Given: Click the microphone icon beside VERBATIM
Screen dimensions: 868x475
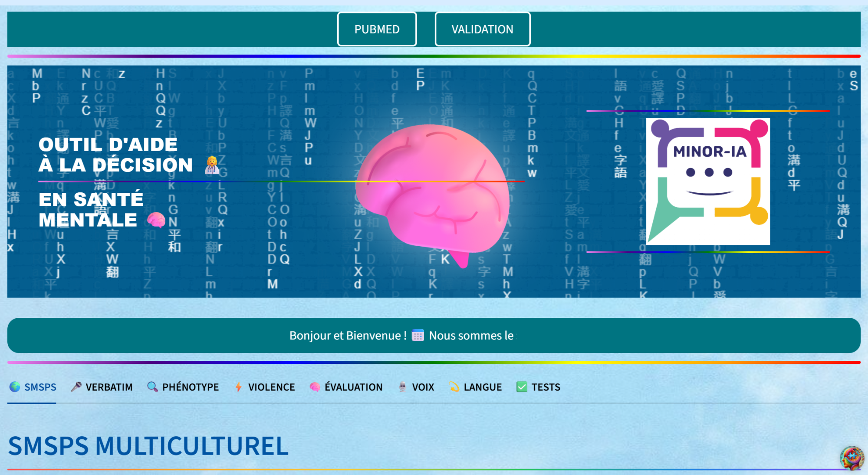Looking at the screenshot, I should tap(76, 386).
